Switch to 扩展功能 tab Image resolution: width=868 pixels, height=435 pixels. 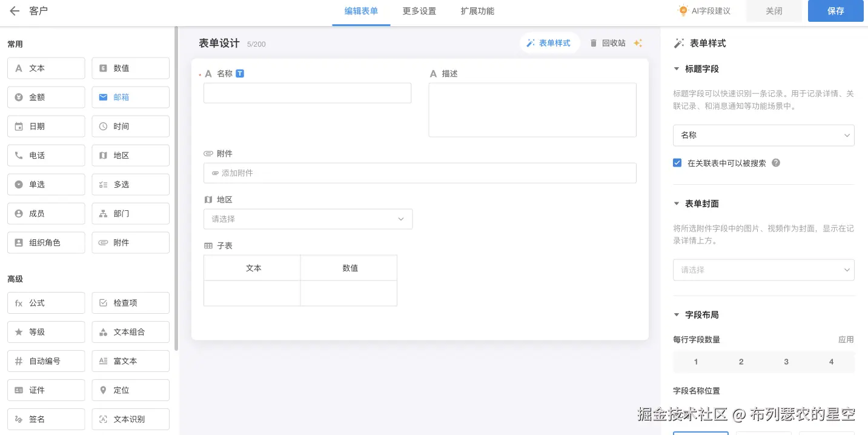coord(477,11)
